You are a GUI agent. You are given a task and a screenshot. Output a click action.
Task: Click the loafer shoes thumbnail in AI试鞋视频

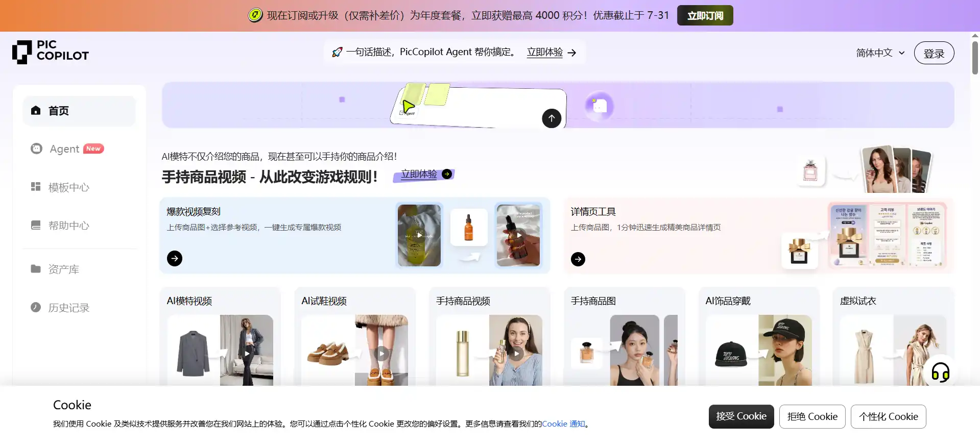(x=328, y=352)
